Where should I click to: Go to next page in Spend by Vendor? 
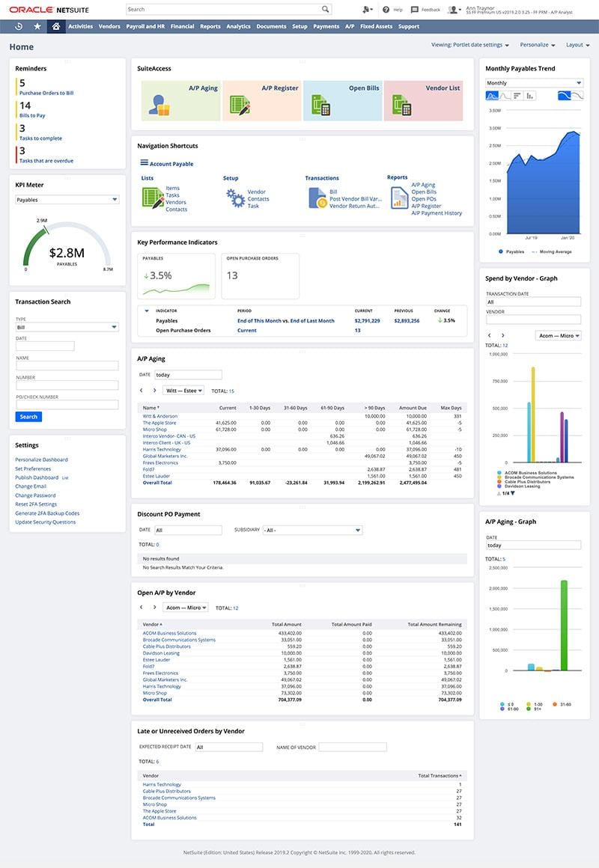(x=502, y=335)
